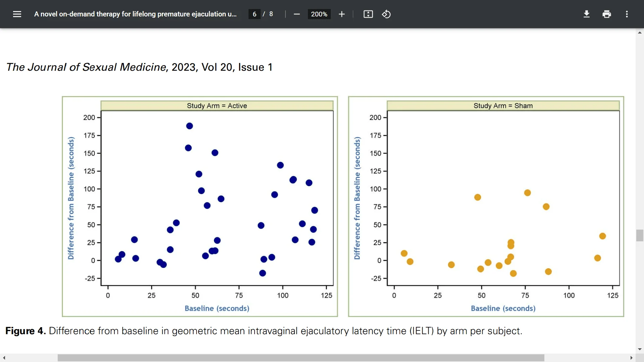644x362 pixels.
Task: Click the highest orange point in Sham chart
Action: tap(527, 193)
